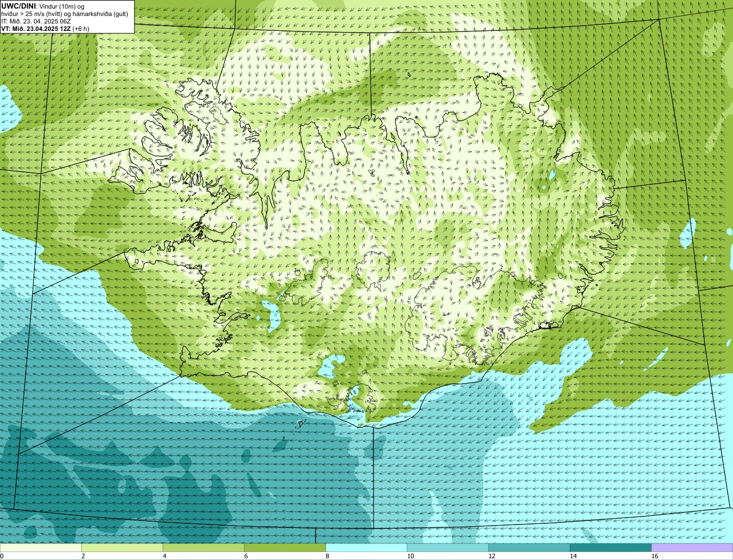Viewport: 733px width, 560px height.
Task: Click the 10–12 m/s turquoise legend swatch
Action: [x=448, y=548]
